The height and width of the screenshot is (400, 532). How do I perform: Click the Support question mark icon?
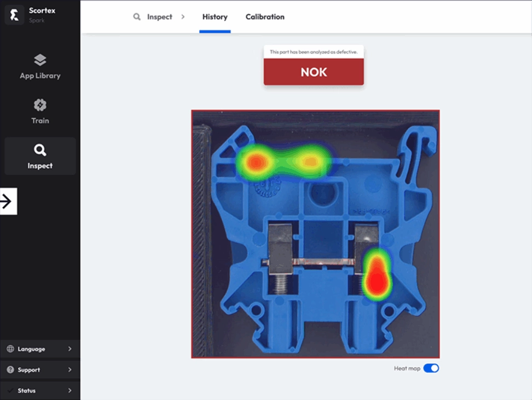point(10,370)
